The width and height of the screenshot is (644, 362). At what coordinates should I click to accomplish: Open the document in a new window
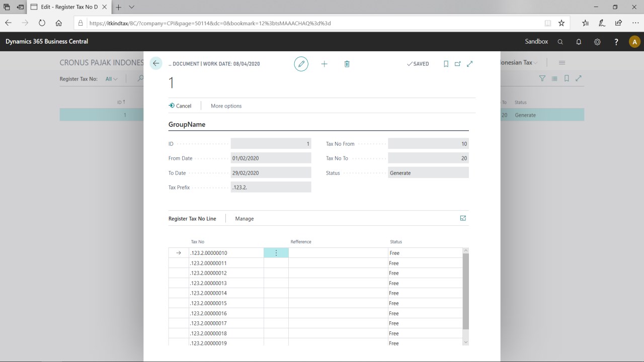click(x=458, y=64)
